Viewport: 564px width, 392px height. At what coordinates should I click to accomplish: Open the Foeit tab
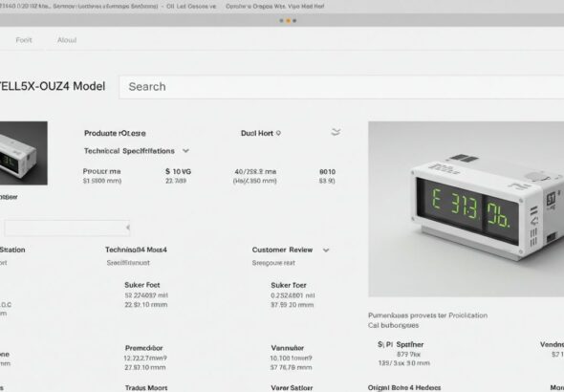click(24, 40)
